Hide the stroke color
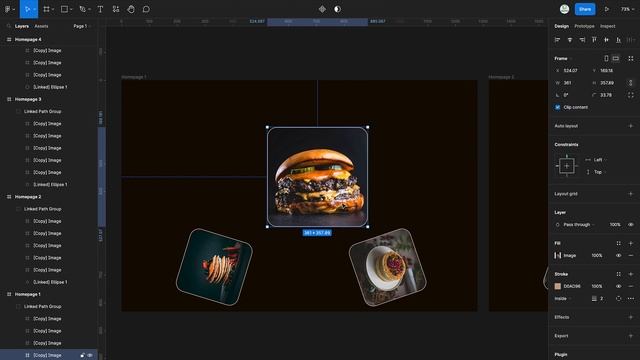 (619, 287)
